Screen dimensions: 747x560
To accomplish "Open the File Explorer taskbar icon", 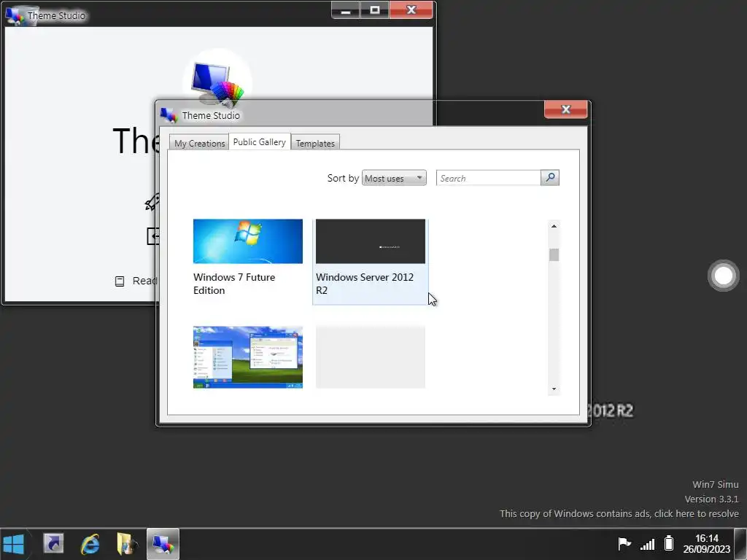I will 126,544.
